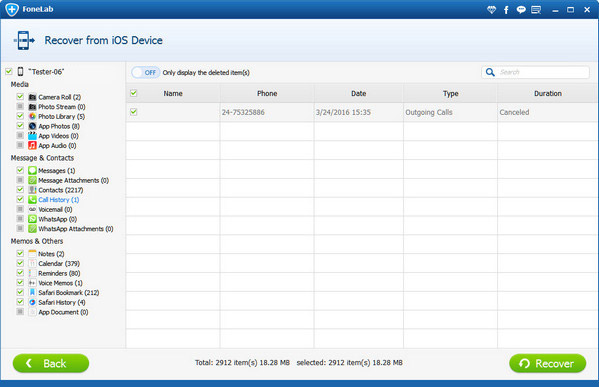Open Calendar (379) category
Viewport: 599px width, 387px height.
coord(59,264)
